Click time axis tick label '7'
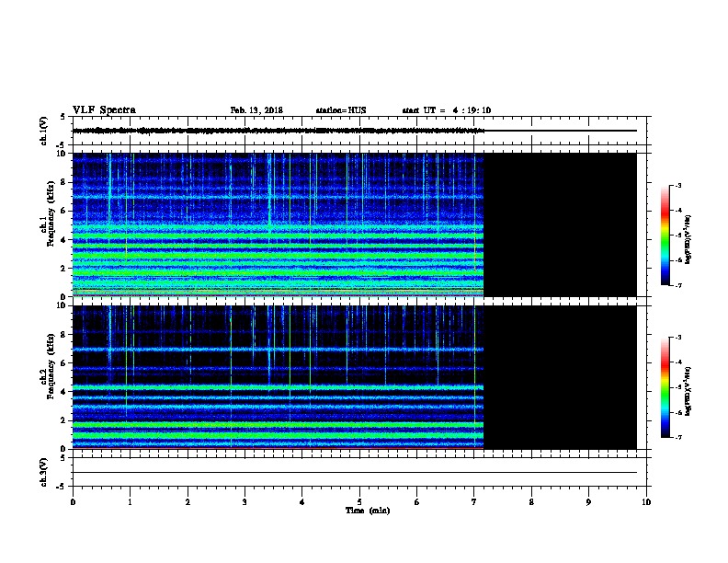Image resolution: width=728 pixels, height=563 pixels. (474, 502)
